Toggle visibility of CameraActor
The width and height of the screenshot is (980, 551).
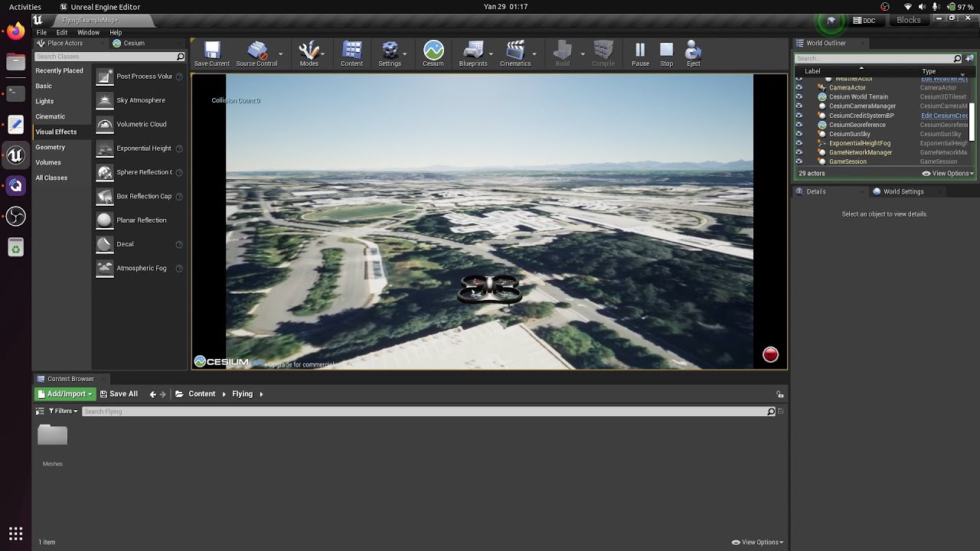point(799,88)
